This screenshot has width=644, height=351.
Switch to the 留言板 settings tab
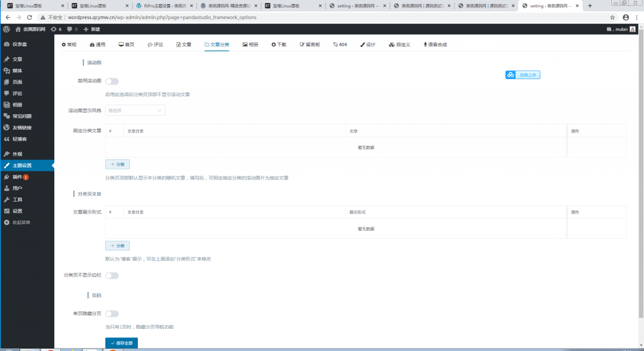310,45
